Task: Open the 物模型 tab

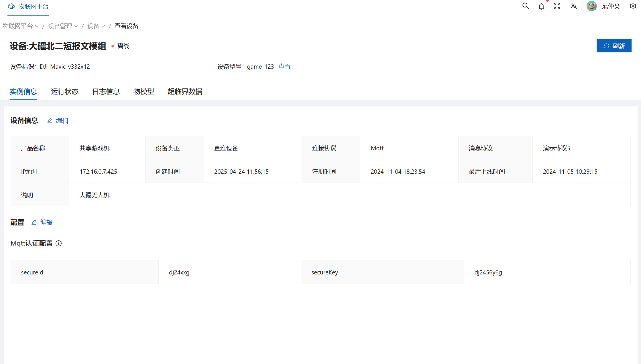Action: point(144,92)
